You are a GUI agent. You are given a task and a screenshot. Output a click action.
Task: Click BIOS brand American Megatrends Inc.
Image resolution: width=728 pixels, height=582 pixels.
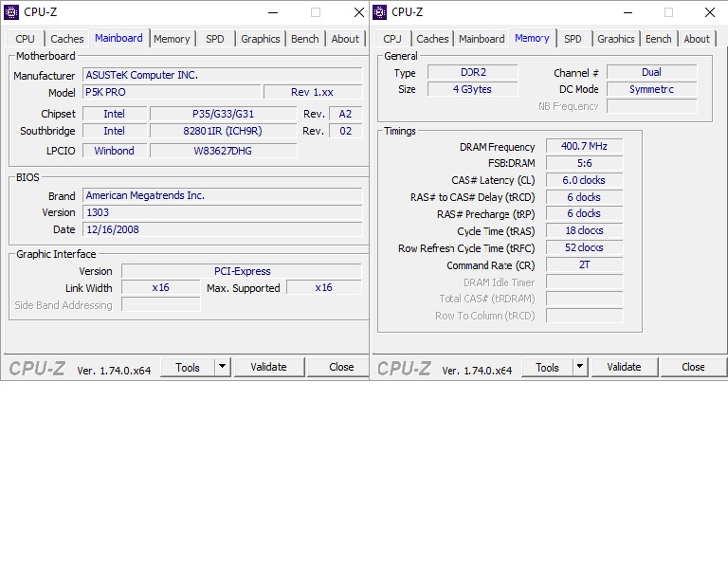coord(223,195)
